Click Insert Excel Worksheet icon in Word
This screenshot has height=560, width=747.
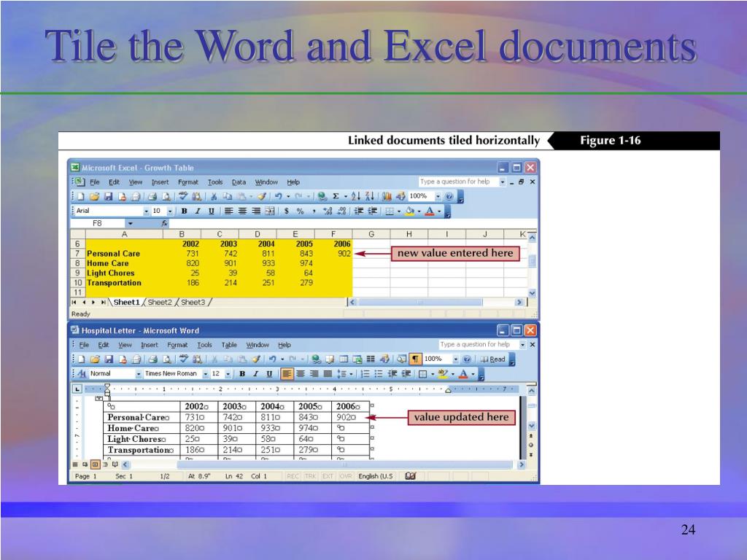click(357, 359)
